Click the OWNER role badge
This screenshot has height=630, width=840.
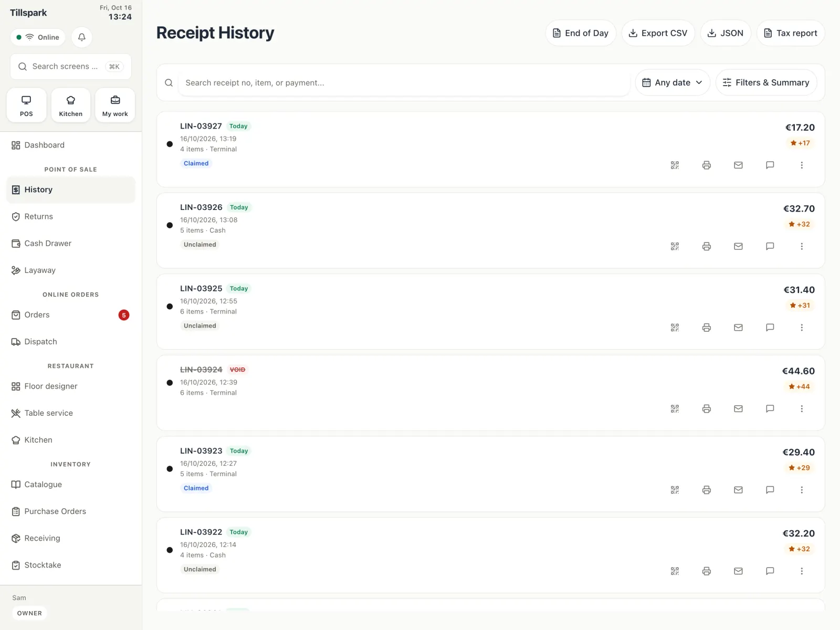(x=29, y=613)
